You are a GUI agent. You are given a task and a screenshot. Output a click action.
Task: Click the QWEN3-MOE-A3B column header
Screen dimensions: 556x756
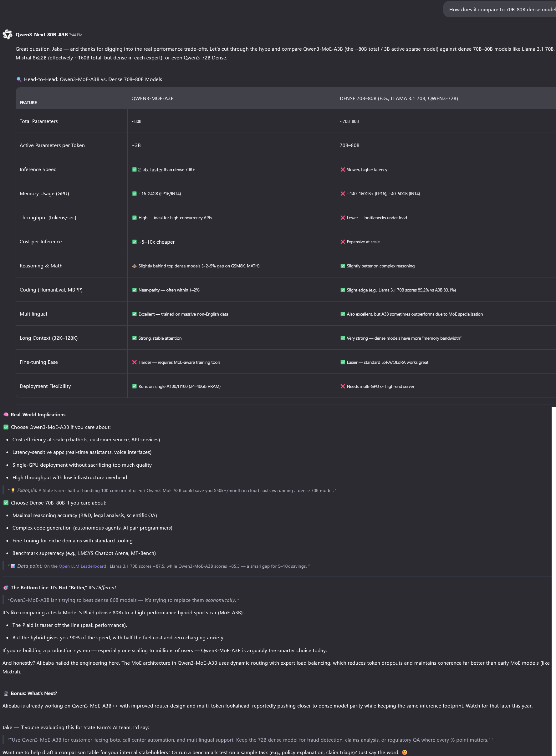tap(152, 98)
